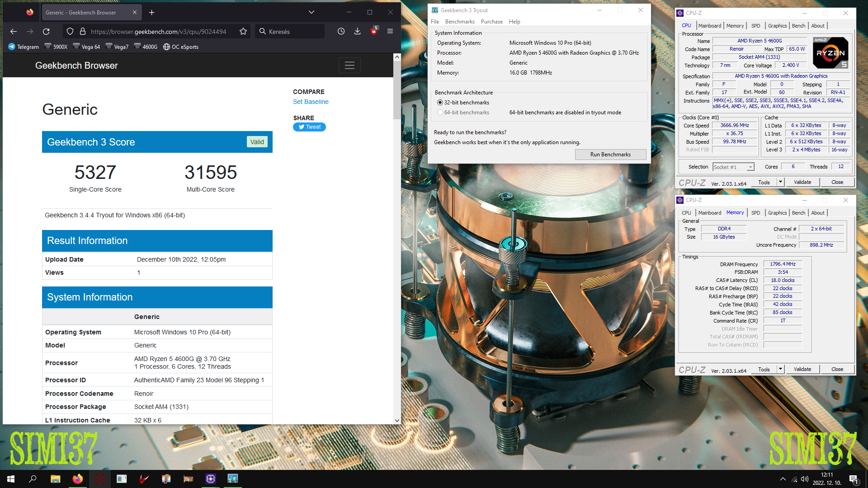Open notification center in system tray
Viewport: 868px width, 488px height.
pos(854,479)
